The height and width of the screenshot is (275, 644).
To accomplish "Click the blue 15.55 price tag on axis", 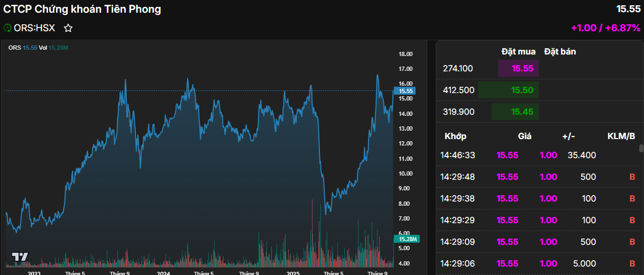I will pyautogui.click(x=405, y=91).
